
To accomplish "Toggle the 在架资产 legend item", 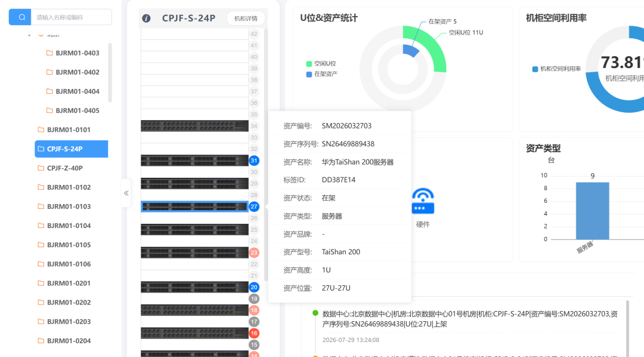I will pos(322,74).
